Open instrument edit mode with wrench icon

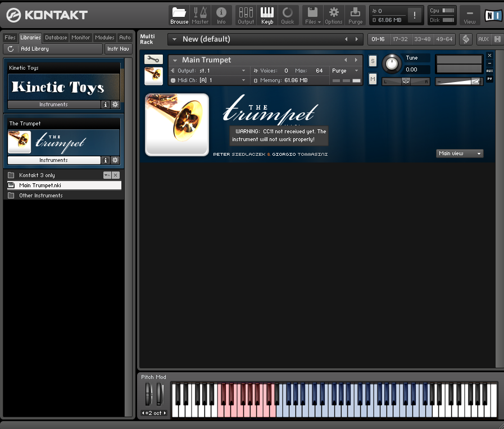pos(153,59)
